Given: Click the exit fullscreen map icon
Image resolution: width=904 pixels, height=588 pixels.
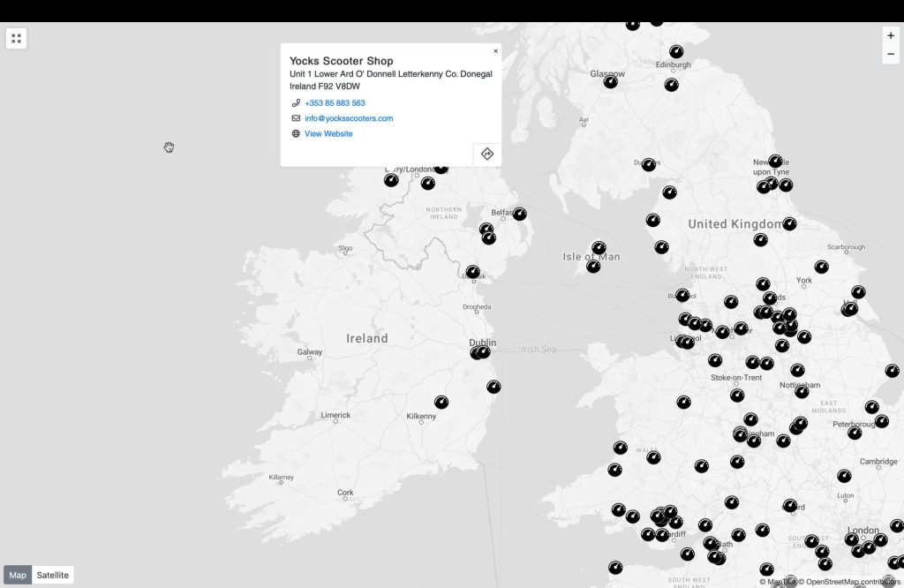Looking at the screenshot, I should tap(16, 39).
